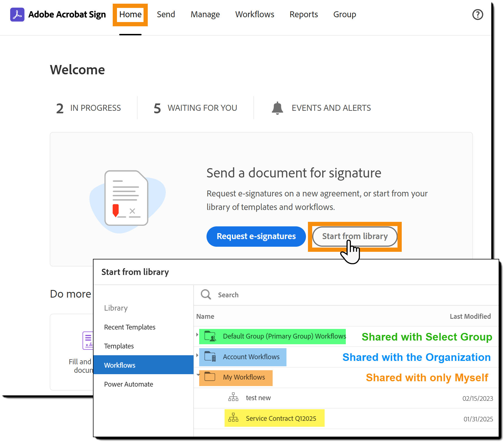Open the Help question mark icon
This screenshot has height=442, width=504.
478,14
